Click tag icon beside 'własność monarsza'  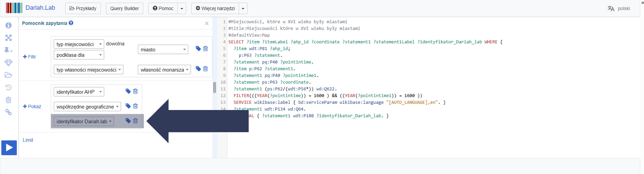click(198, 69)
